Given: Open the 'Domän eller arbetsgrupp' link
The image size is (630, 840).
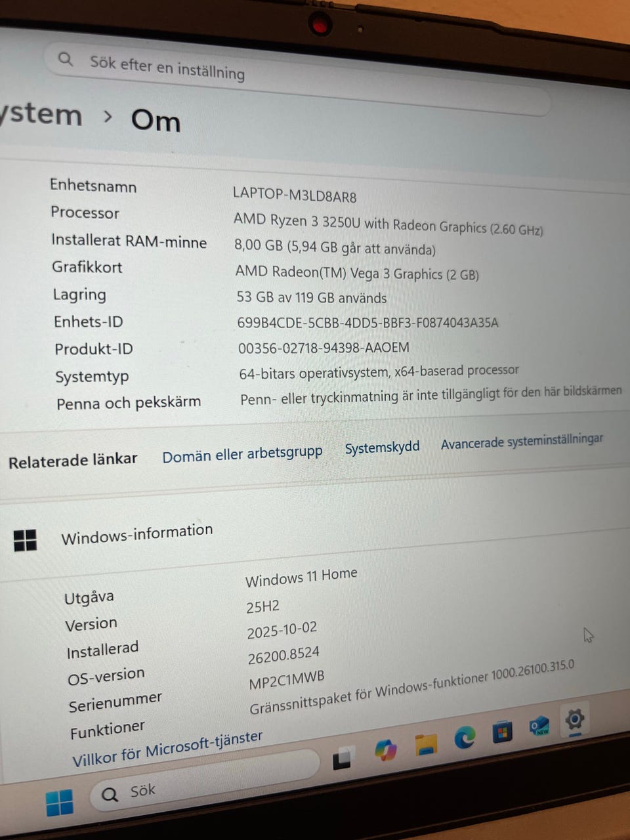Looking at the screenshot, I should click(242, 453).
